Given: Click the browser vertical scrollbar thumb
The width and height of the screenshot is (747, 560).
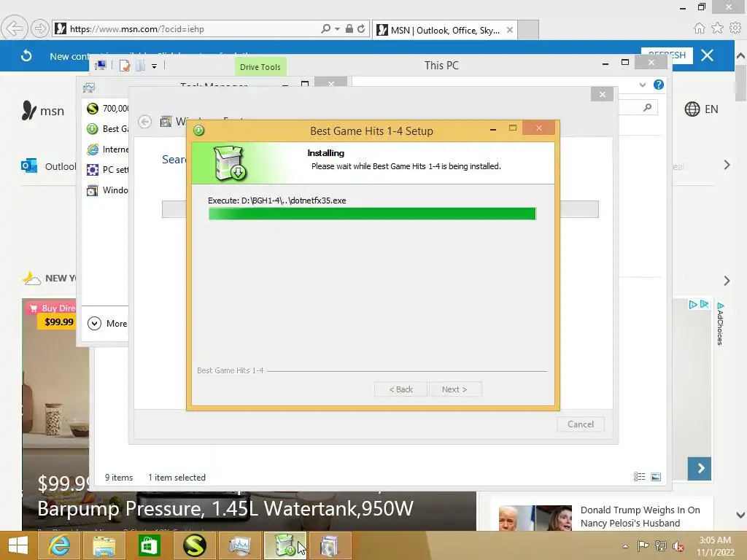Looking at the screenshot, I should tap(740, 83).
